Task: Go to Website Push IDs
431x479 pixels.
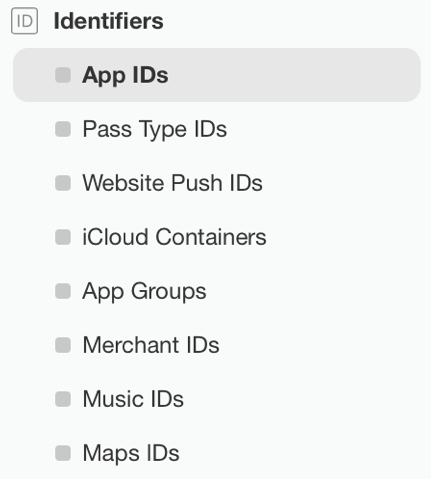Action: 172,183
